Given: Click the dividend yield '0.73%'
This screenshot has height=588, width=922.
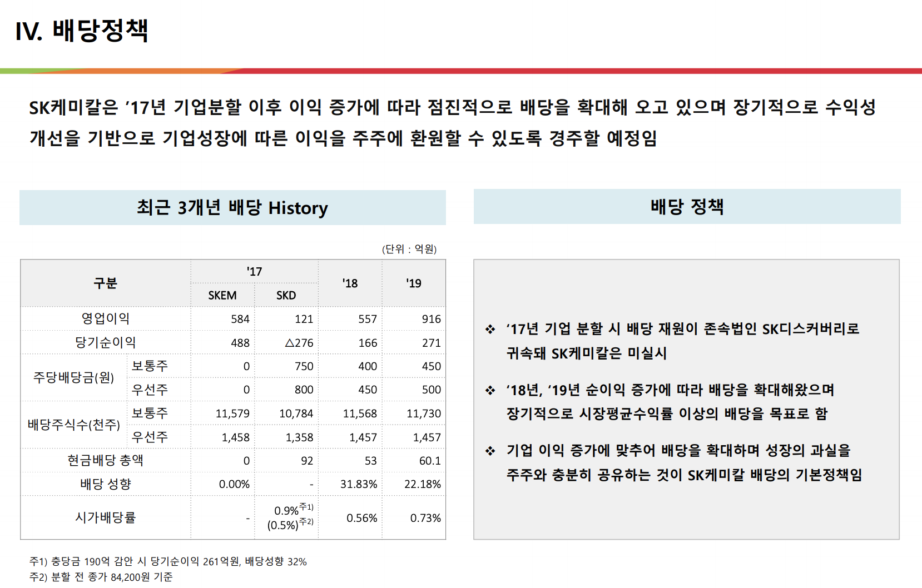Looking at the screenshot, I should pos(425,518).
